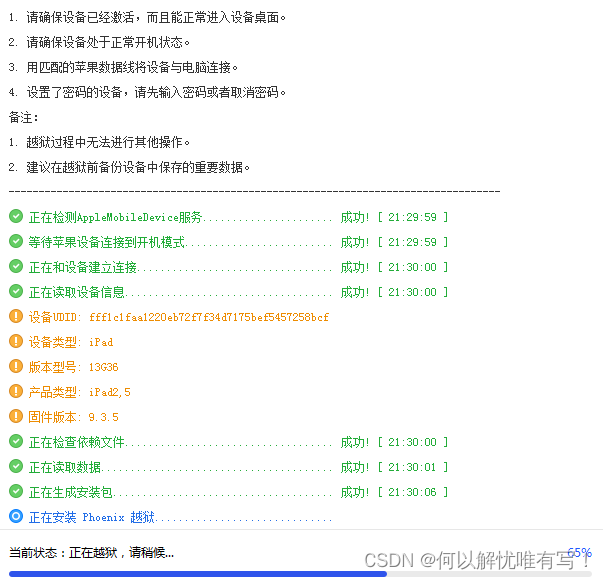
Task: Click the jailbreak progress bar
Action: point(300,574)
